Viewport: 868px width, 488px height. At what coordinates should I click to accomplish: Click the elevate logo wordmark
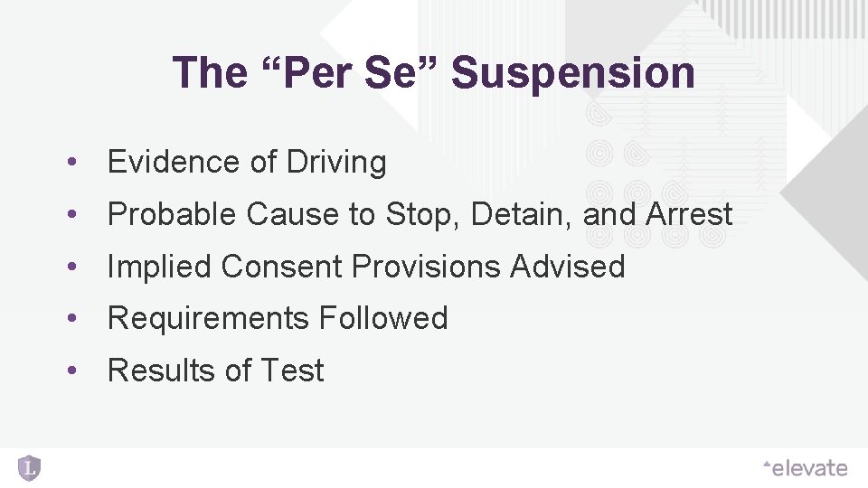pyautogui.click(x=809, y=468)
